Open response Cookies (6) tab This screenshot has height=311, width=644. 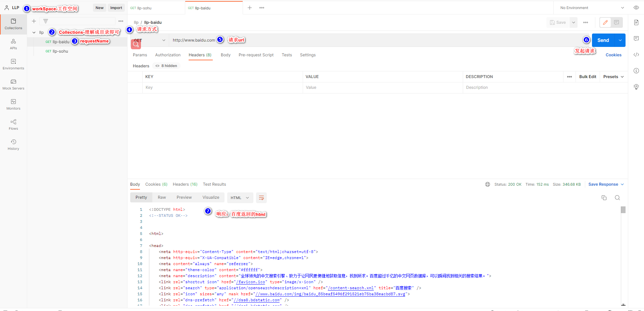[x=156, y=184]
